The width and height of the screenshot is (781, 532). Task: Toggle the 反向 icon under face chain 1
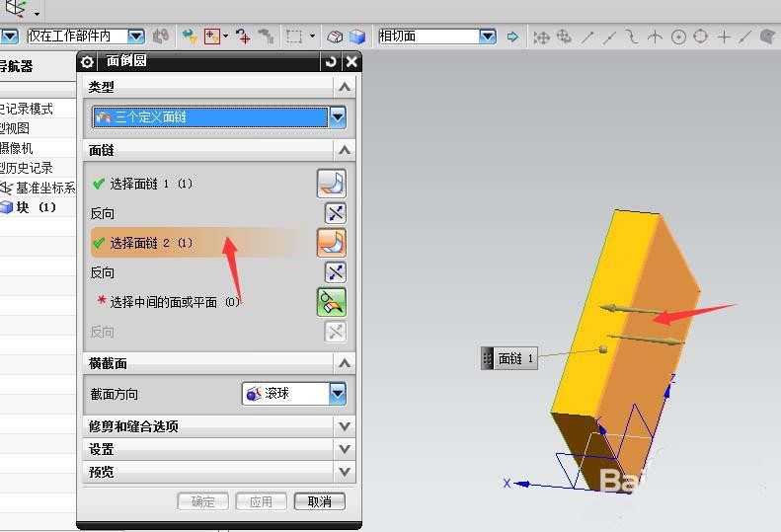pos(336,213)
